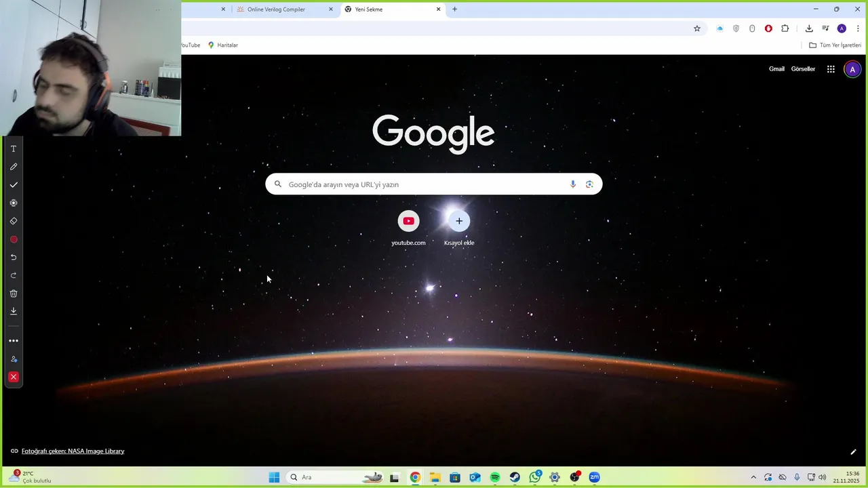Open the red annotation color picker
868x488 pixels.
(x=13, y=239)
